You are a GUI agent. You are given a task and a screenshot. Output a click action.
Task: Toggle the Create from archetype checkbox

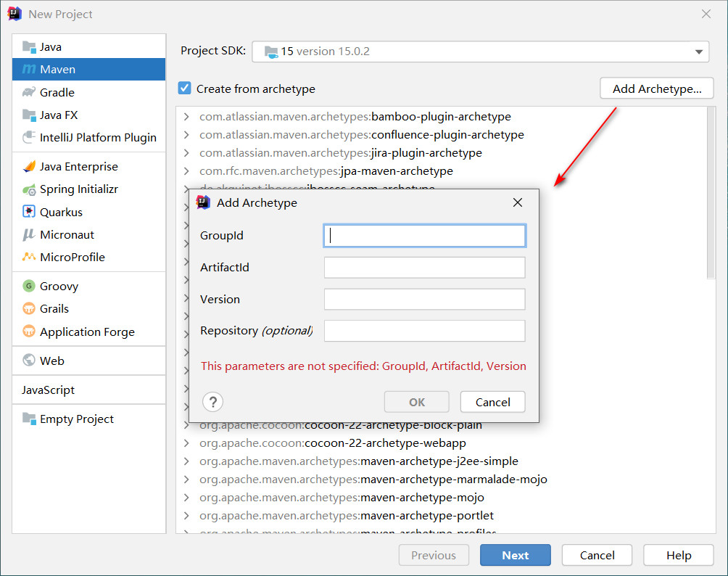pos(185,89)
